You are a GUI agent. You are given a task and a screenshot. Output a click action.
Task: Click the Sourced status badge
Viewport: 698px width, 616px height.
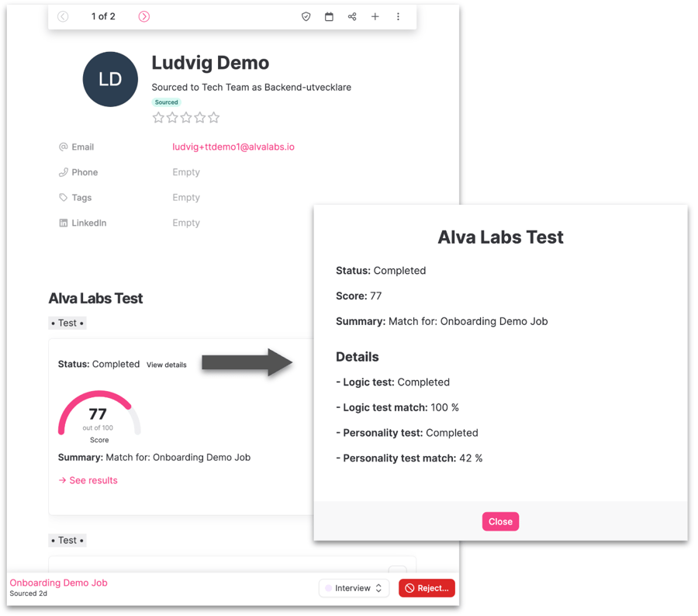(x=167, y=102)
